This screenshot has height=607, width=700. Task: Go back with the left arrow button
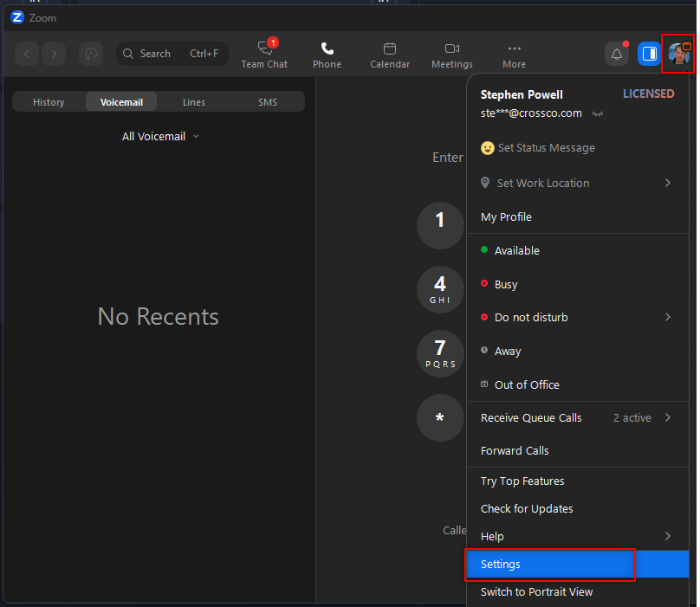pyautogui.click(x=27, y=54)
